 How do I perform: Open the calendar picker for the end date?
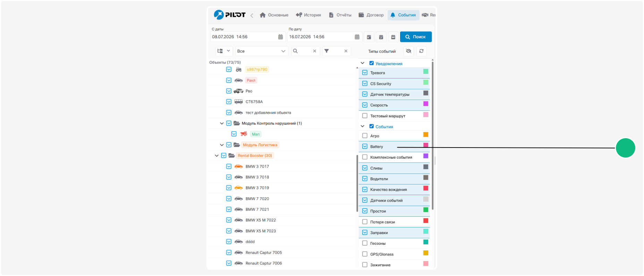tap(357, 37)
